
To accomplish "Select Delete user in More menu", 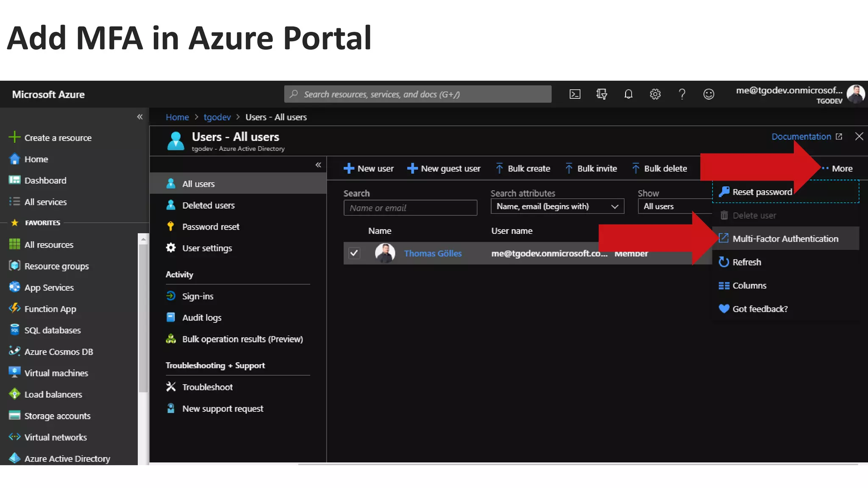I will (786, 215).
